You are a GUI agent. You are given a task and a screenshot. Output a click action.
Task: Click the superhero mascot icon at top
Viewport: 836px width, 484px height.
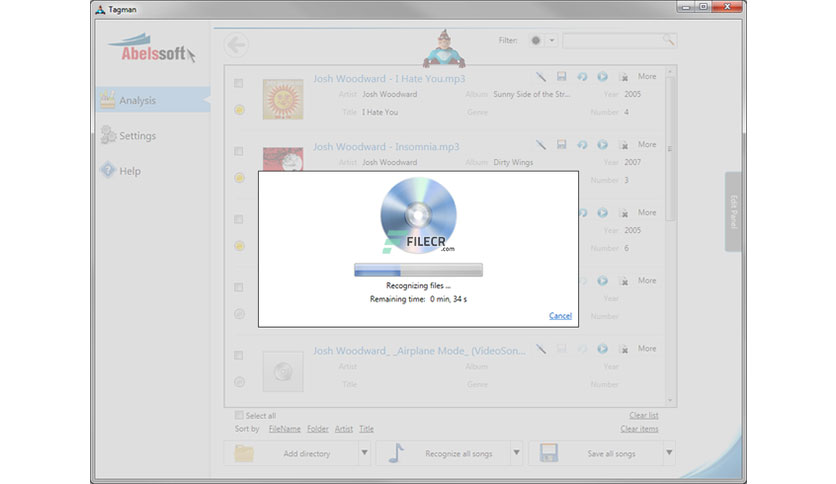(444, 49)
